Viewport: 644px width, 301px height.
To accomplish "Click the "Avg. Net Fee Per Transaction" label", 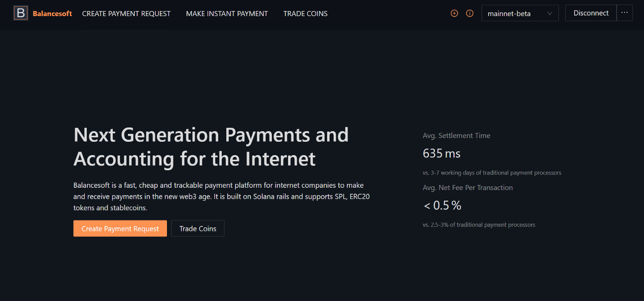I will (x=468, y=188).
